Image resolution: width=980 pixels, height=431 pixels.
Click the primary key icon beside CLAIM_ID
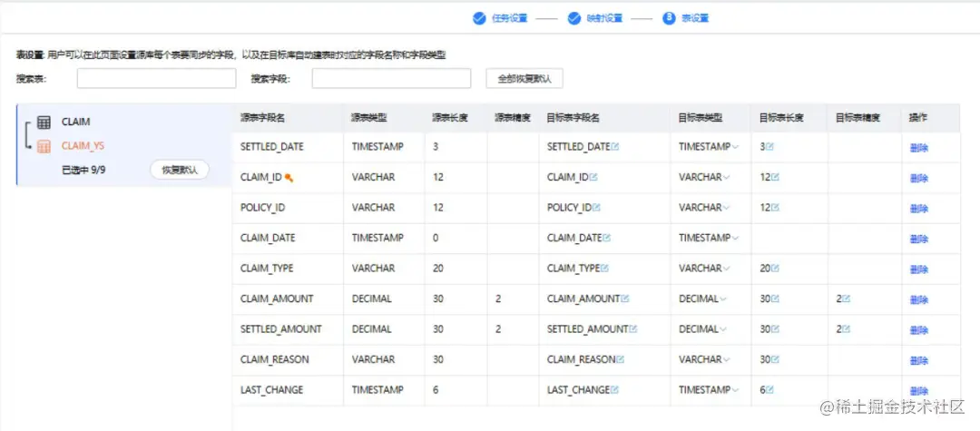(289, 178)
